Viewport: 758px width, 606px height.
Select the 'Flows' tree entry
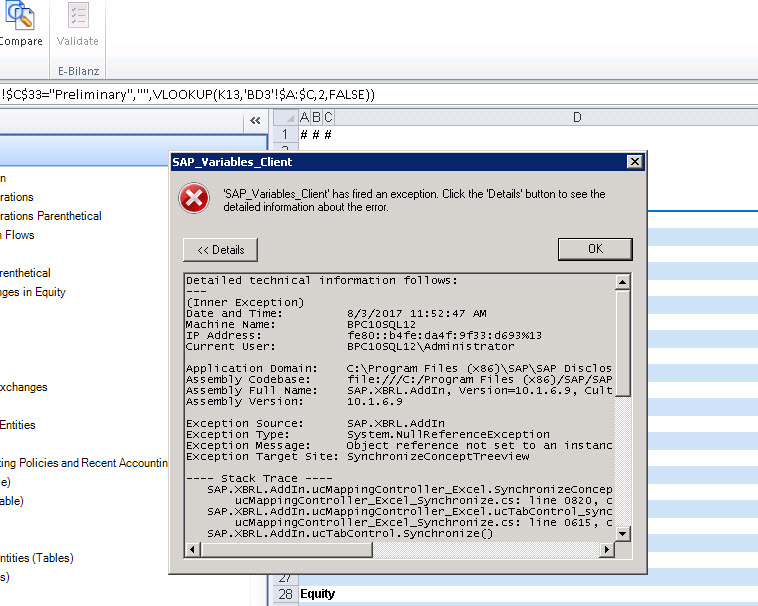point(17,235)
